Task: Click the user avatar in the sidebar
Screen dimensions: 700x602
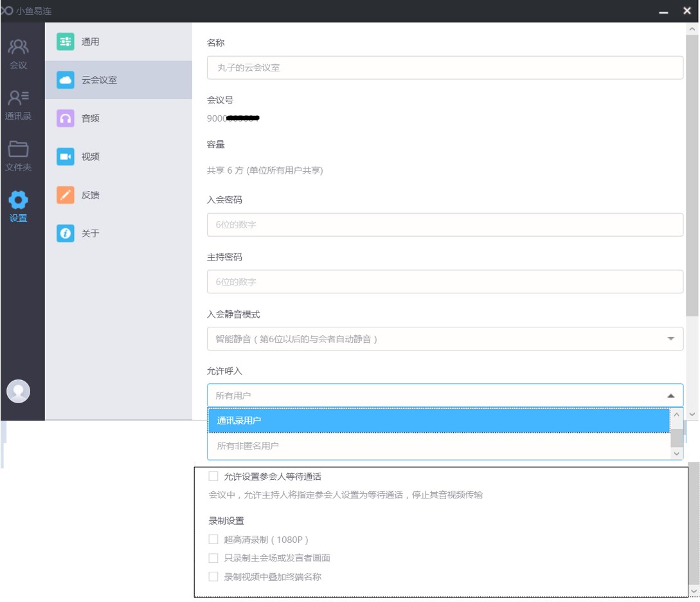Action: [x=18, y=391]
